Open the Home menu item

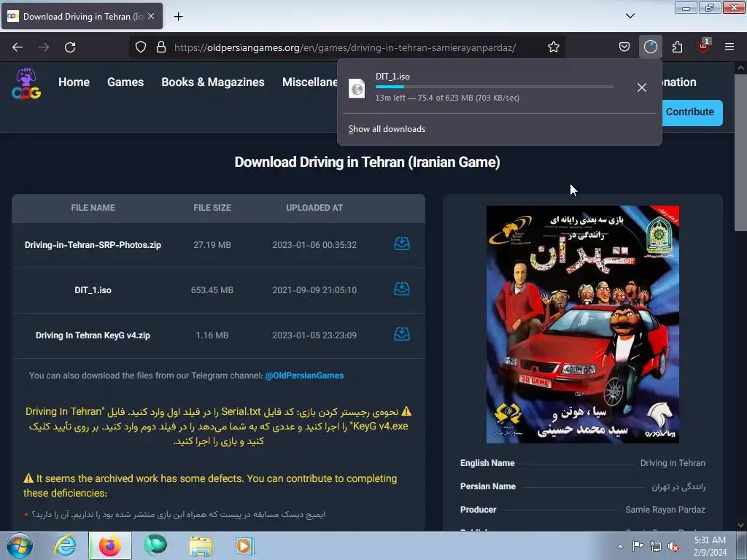point(74,82)
